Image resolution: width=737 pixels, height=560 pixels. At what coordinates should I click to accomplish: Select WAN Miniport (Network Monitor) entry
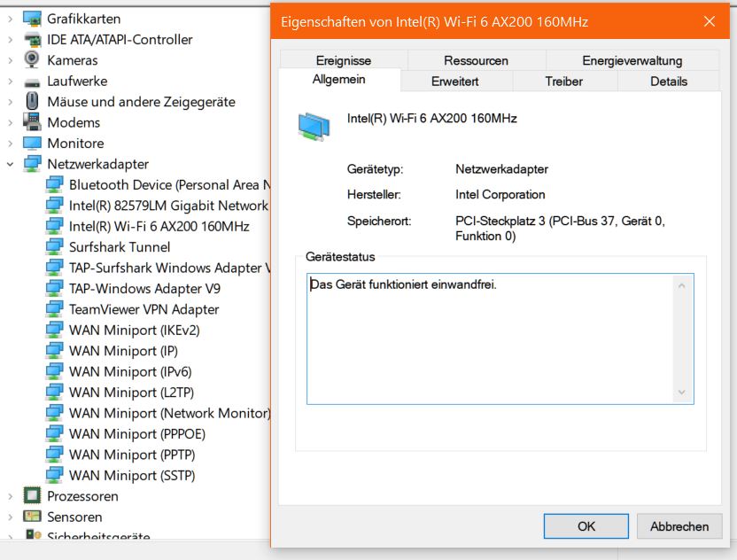point(170,413)
